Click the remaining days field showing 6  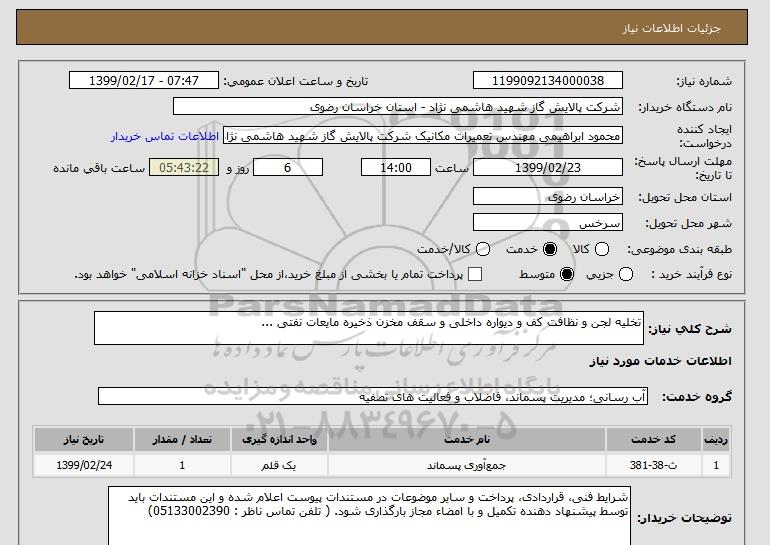[x=288, y=167]
